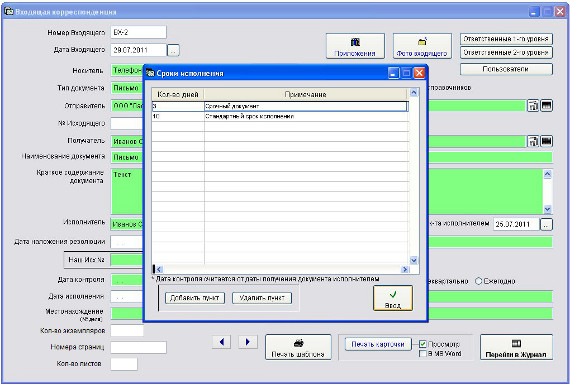Click the Примечание column header
This screenshot has height=384, width=570.
pyautogui.click(x=305, y=95)
